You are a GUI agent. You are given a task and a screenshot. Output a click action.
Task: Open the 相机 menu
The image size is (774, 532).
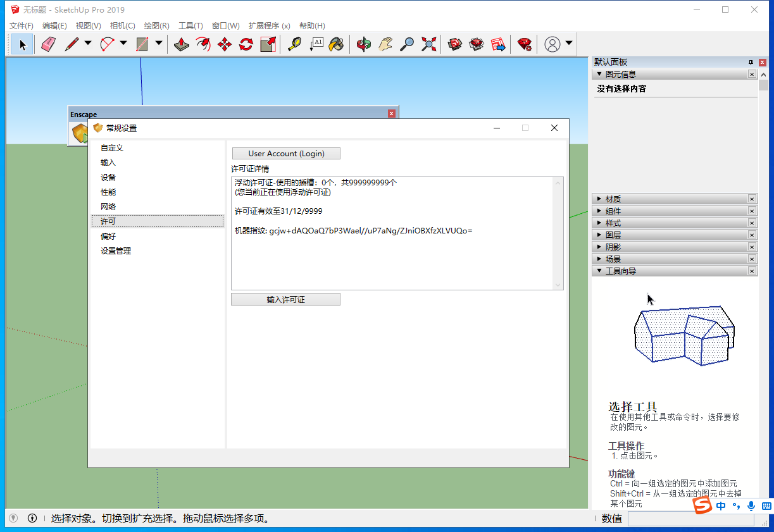click(122, 25)
